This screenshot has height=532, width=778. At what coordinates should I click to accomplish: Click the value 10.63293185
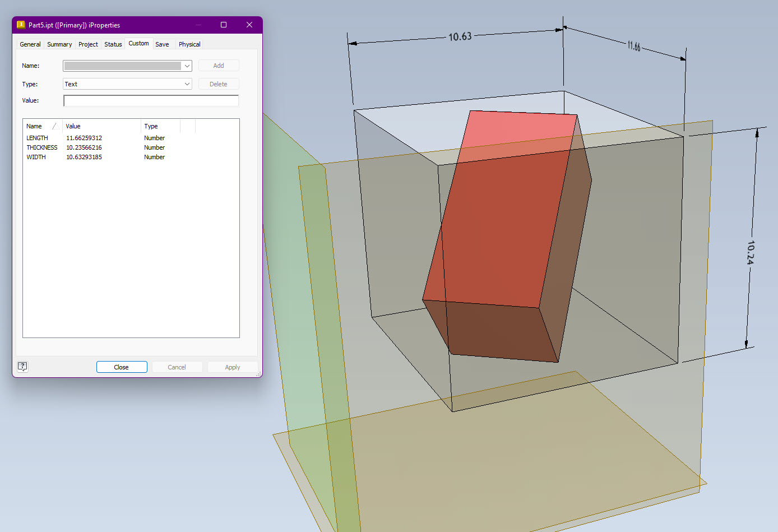[x=84, y=157]
